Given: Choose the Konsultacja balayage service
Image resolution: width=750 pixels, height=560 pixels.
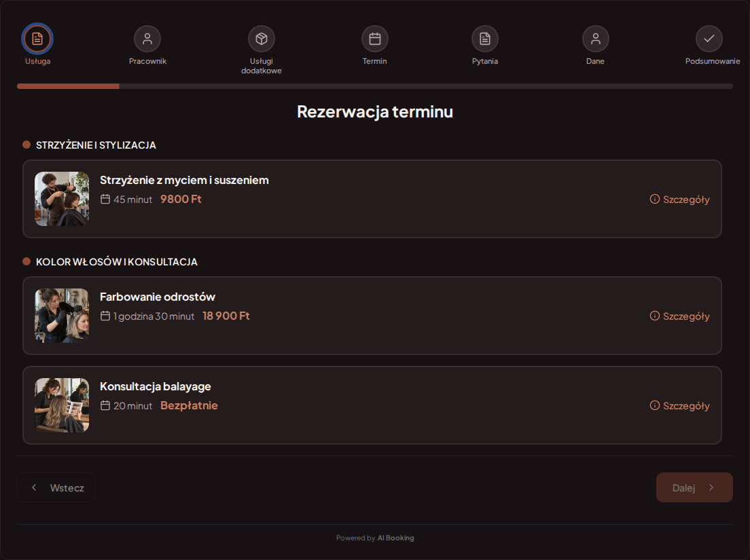Looking at the screenshot, I should [372, 405].
